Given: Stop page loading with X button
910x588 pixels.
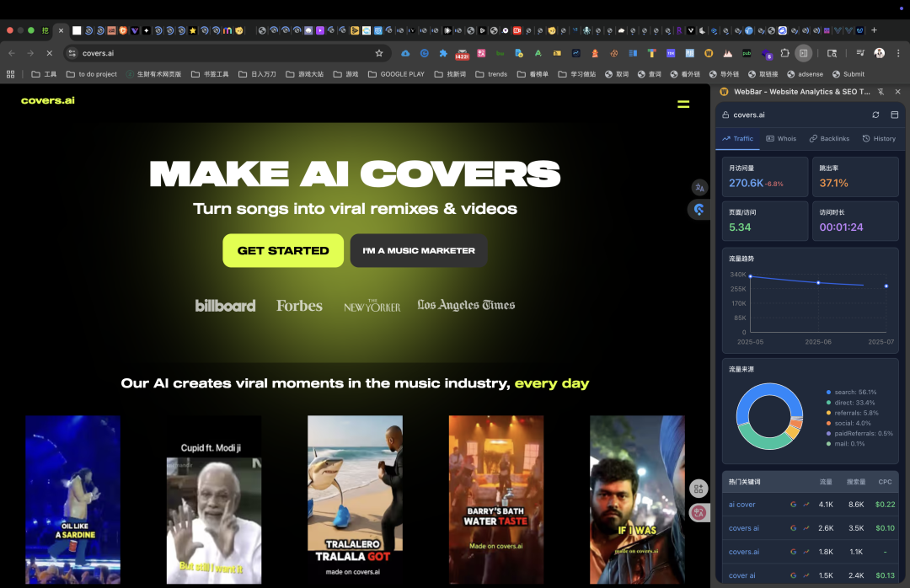Looking at the screenshot, I should click(x=50, y=53).
